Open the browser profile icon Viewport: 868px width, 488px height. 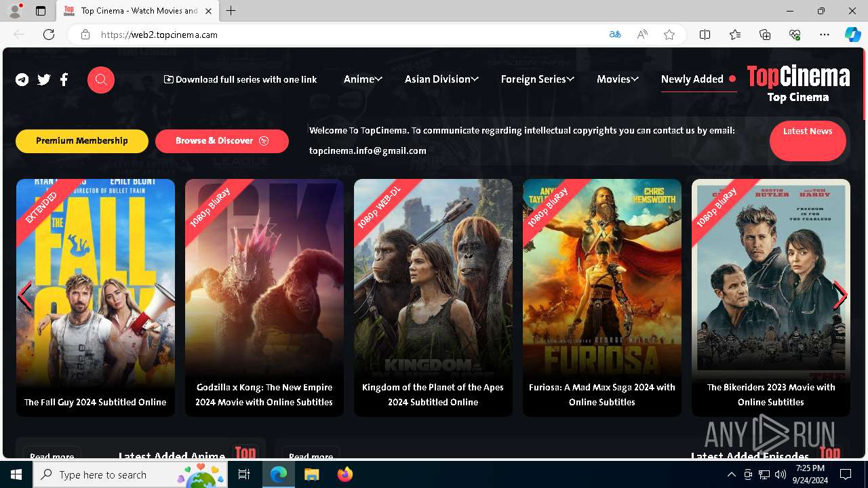point(15,11)
